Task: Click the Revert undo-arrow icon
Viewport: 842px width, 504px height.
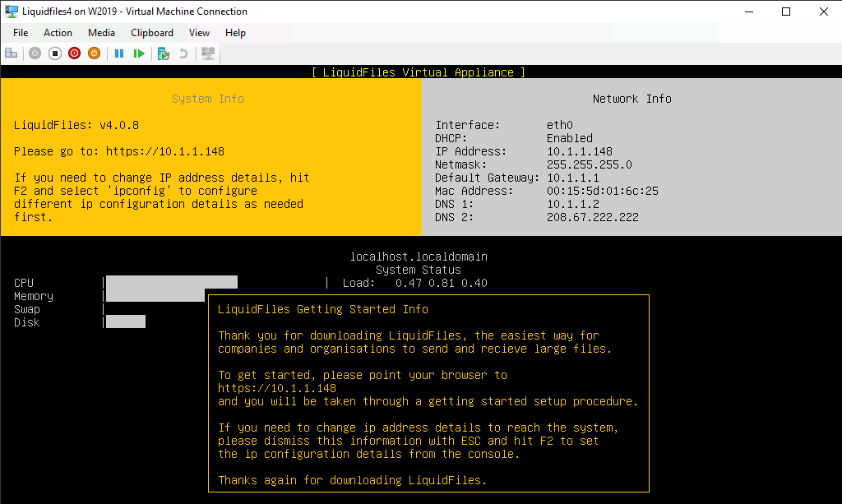Action: (x=183, y=53)
